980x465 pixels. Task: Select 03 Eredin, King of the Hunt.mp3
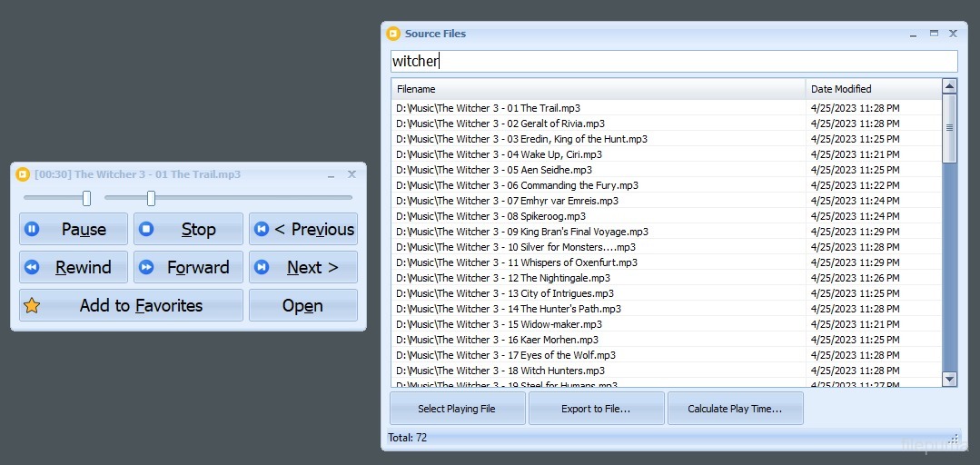point(521,139)
